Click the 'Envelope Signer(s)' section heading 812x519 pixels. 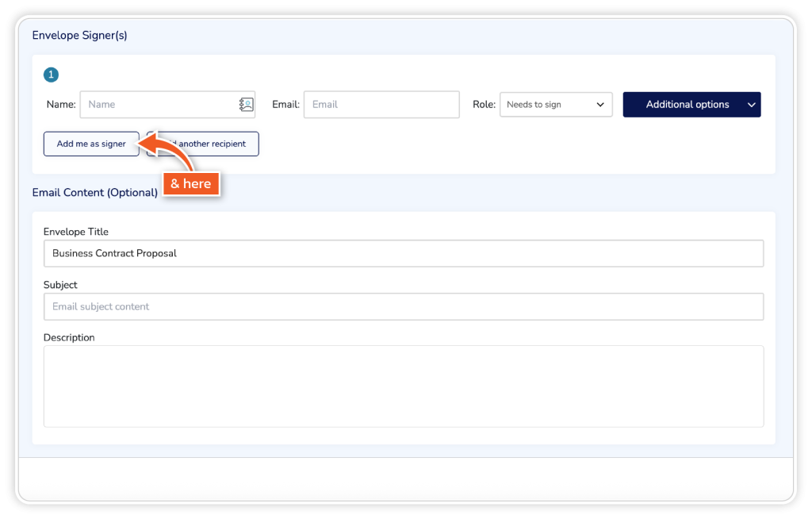pyautogui.click(x=79, y=36)
